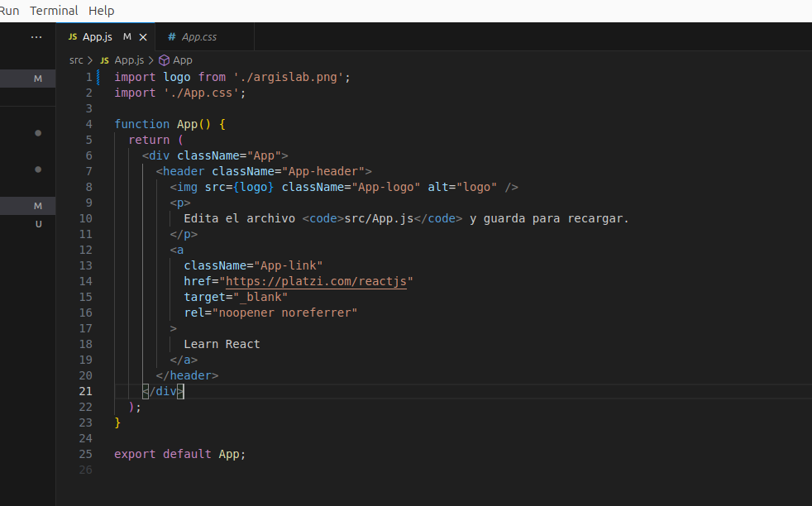This screenshot has width=812, height=506.
Task: Click the 'function' keyword on line 4
Action: click(x=142, y=124)
